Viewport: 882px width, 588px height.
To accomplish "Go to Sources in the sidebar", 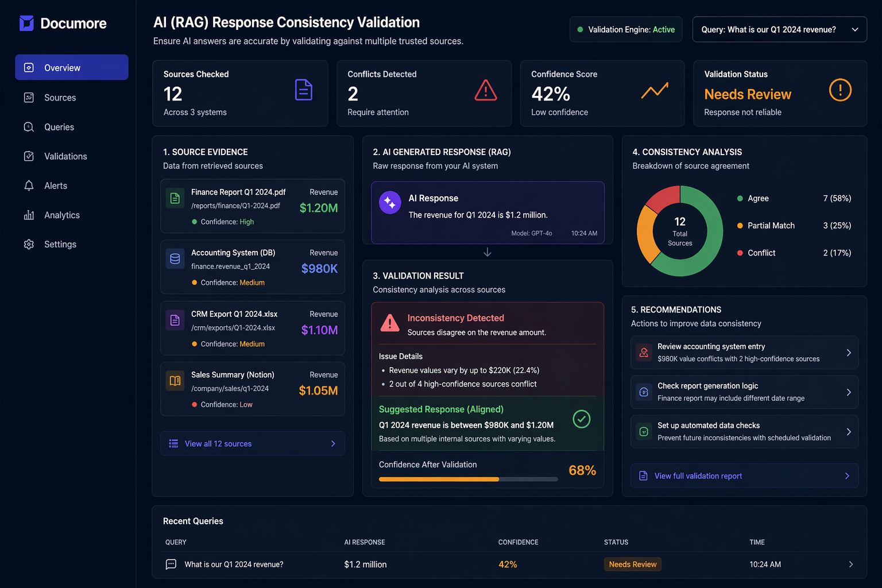I will (72, 98).
